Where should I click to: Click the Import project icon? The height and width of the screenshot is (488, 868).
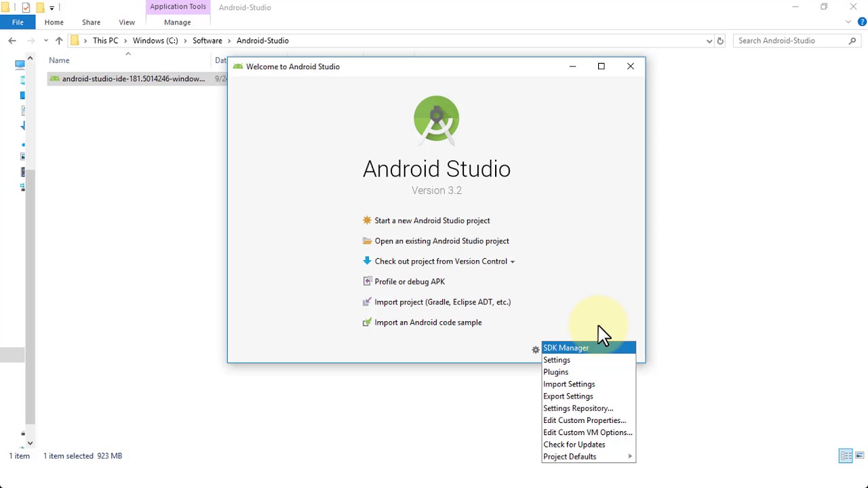(367, 302)
